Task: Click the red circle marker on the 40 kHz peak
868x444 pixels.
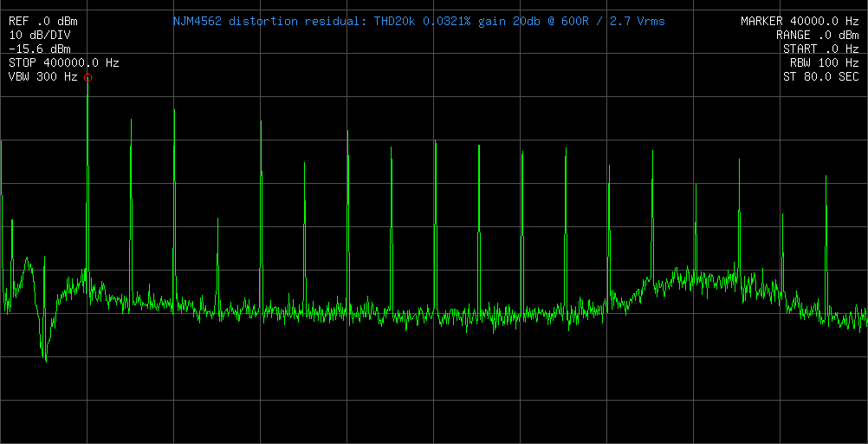Action: (87, 78)
